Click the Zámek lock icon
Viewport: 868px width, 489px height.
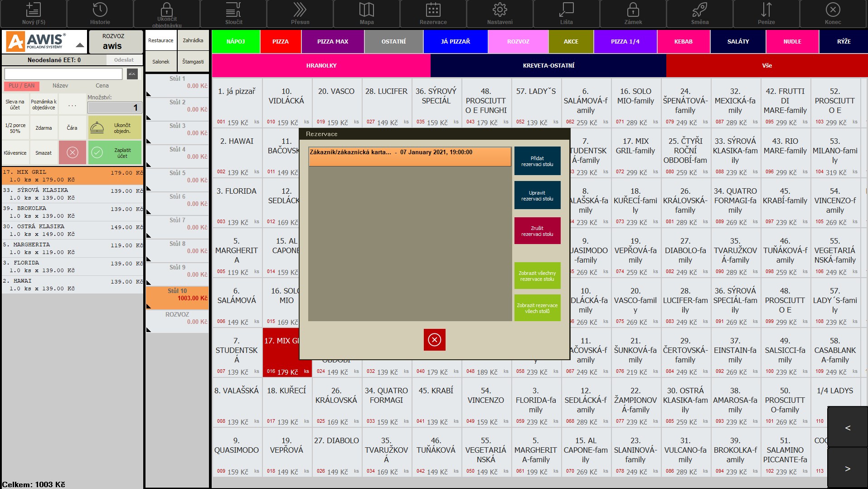pos(633,10)
